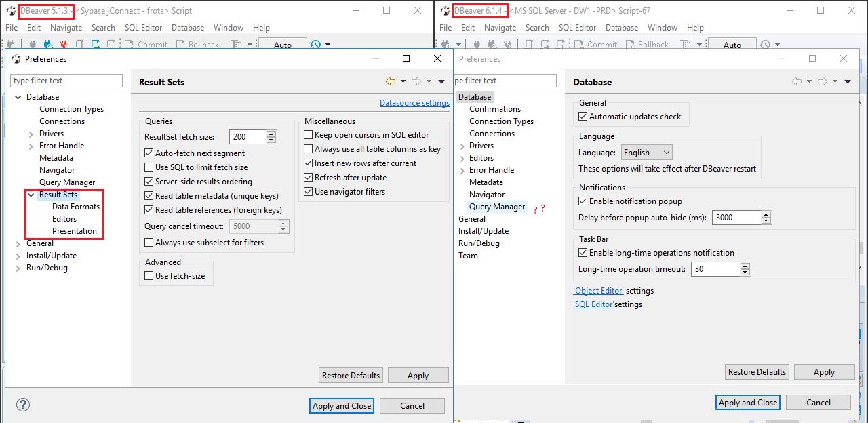This screenshot has height=423, width=868.
Task: Check Always use all table columns as key
Action: [309, 149]
